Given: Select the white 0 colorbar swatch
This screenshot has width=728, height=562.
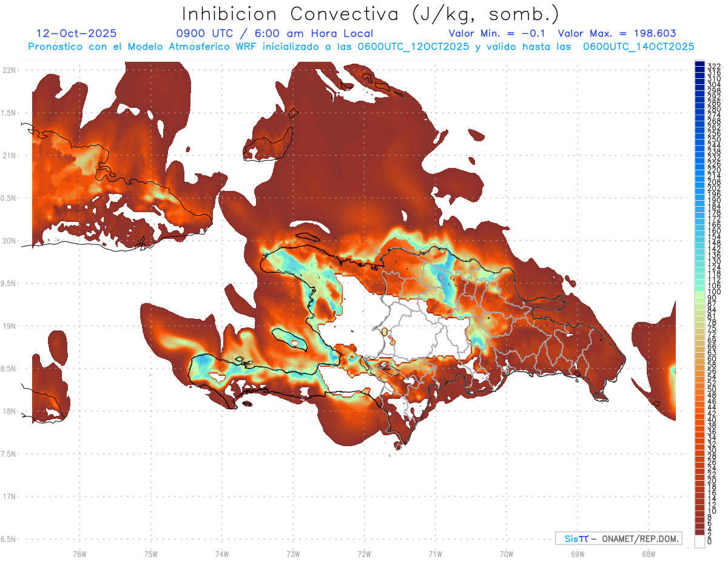Looking at the screenshot, I should click(699, 542).
